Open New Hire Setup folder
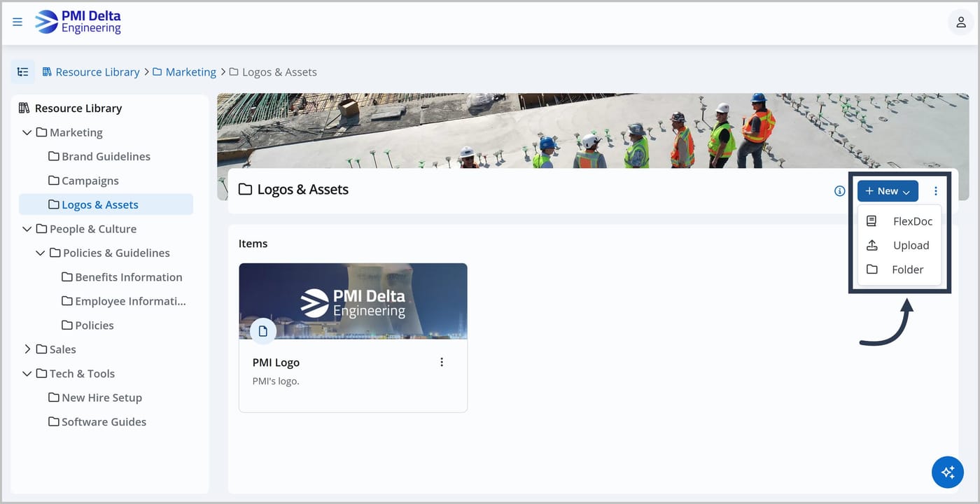The height and width of the screenshot is (504, 980). (x=101, y=398)
